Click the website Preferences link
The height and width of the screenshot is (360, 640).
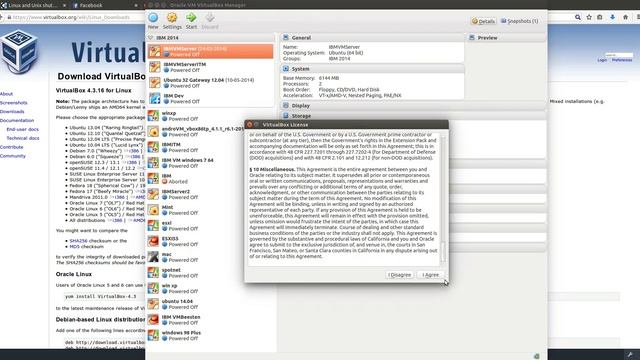point(622,60)
